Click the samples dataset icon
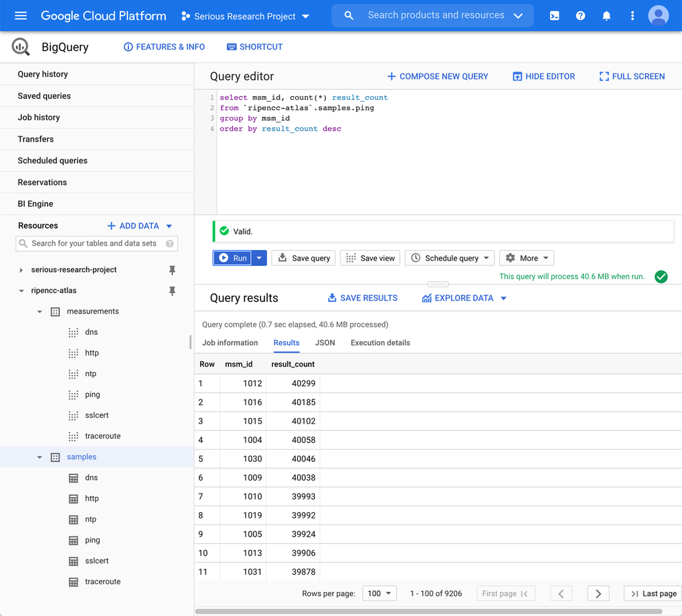This screenshot has width=682, height=616. click(x=55, y=457)
